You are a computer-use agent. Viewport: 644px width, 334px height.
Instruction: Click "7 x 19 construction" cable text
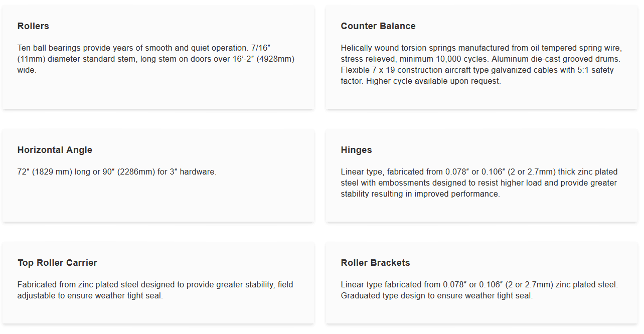(392, 70)
